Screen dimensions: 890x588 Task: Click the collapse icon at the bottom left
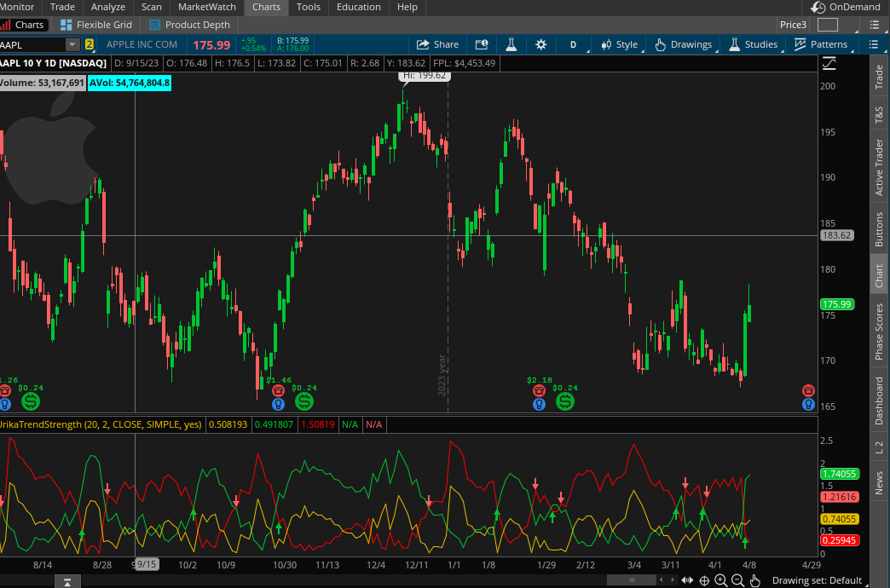tap(67, 582)
